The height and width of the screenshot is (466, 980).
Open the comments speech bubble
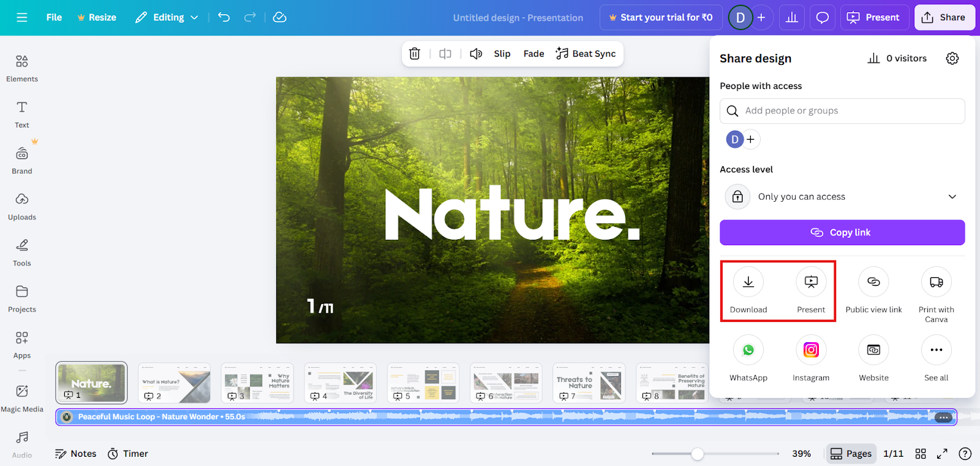coord(823,17)
